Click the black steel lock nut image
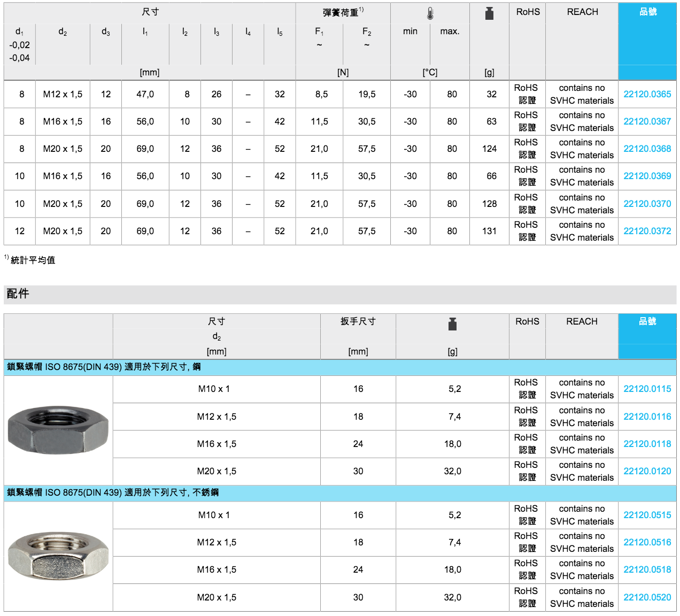Screen dimensions: 680x616 coord(58,429)
